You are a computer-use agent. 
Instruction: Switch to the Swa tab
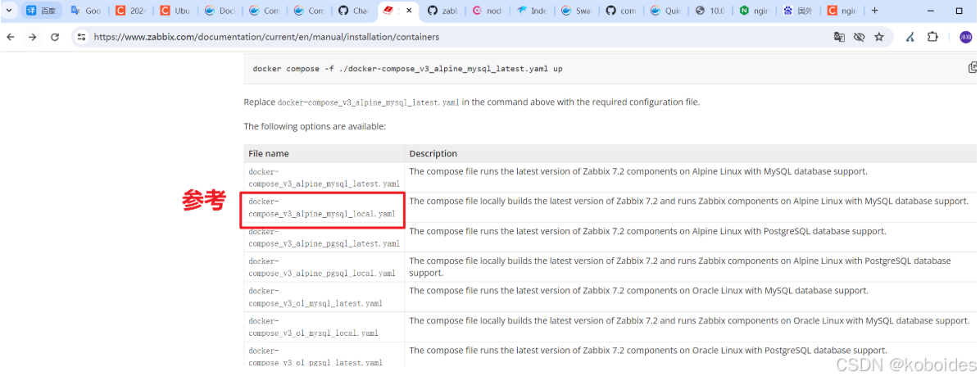pyautogui.click(x=576, y=11)
